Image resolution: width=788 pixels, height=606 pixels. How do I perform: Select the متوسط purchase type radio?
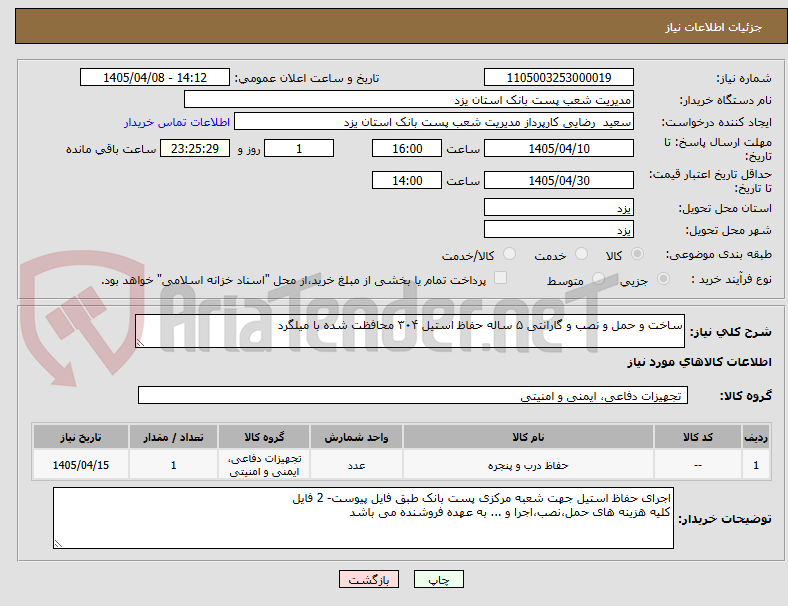(x=598, y=278)
